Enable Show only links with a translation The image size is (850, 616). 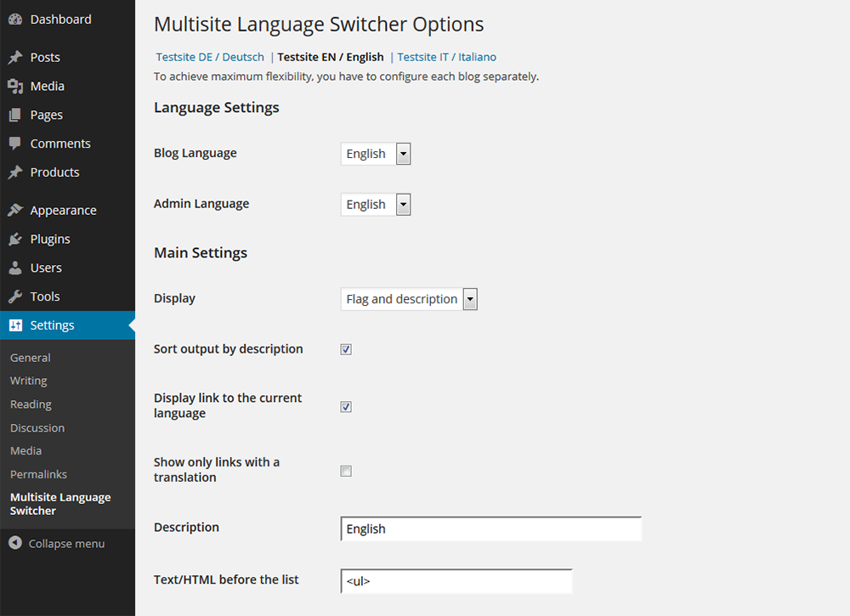coord(346,471)
